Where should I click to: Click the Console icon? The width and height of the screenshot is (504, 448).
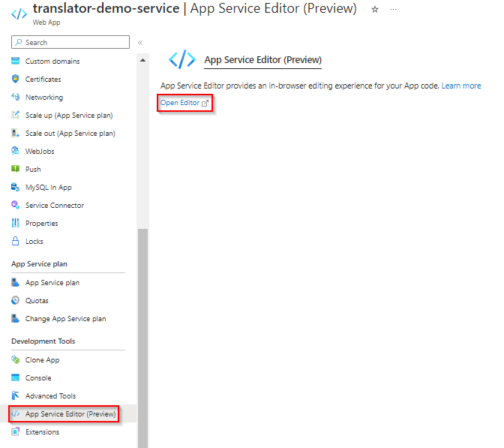pyautogui.click(x=16, y=377)
